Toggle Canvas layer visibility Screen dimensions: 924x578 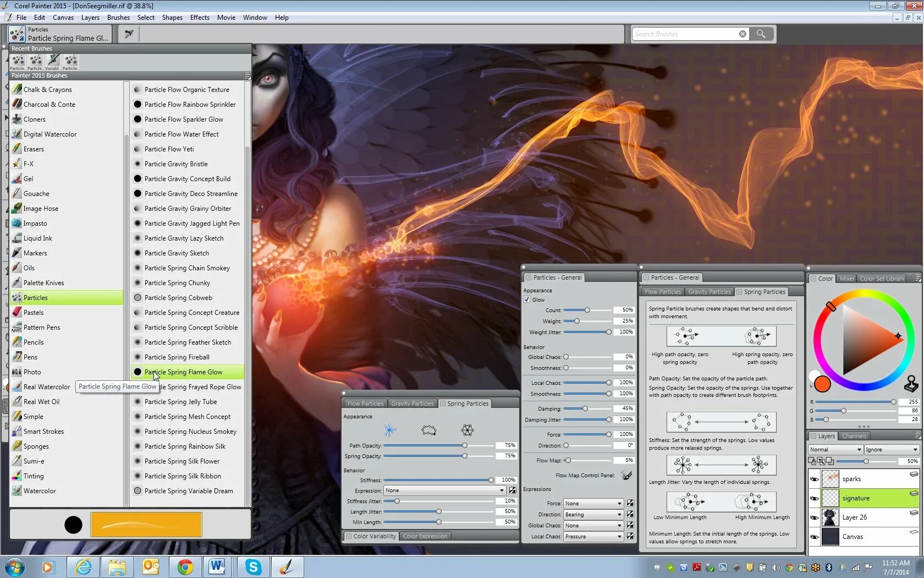click(814, 537)
